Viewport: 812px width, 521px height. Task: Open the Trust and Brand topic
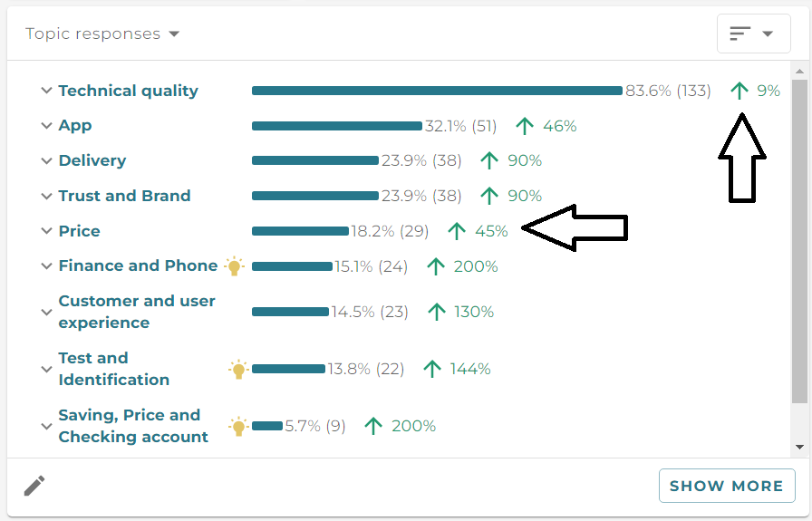click(124, 196)
